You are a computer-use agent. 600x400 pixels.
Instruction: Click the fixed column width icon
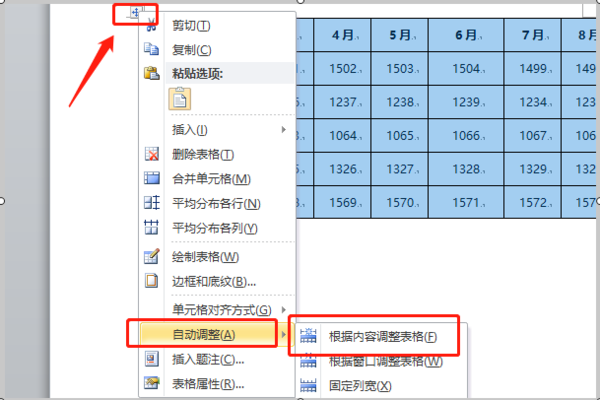(x=308, y=385)
